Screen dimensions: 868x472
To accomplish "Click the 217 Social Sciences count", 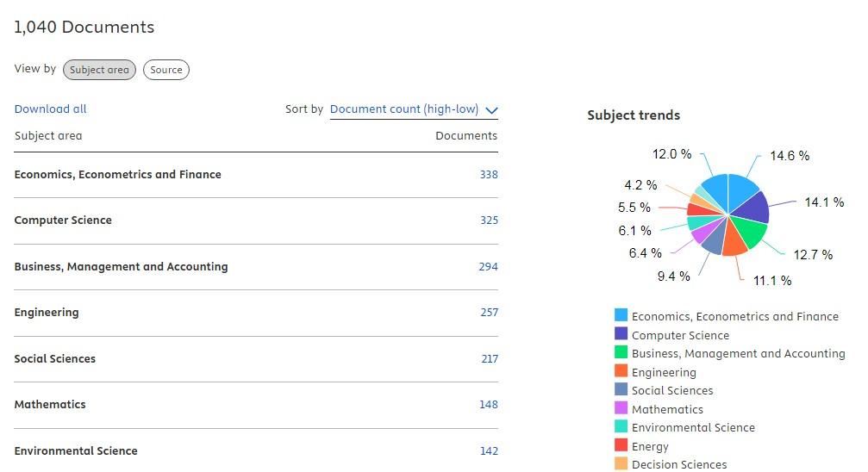I will click(x=490, y=359).
